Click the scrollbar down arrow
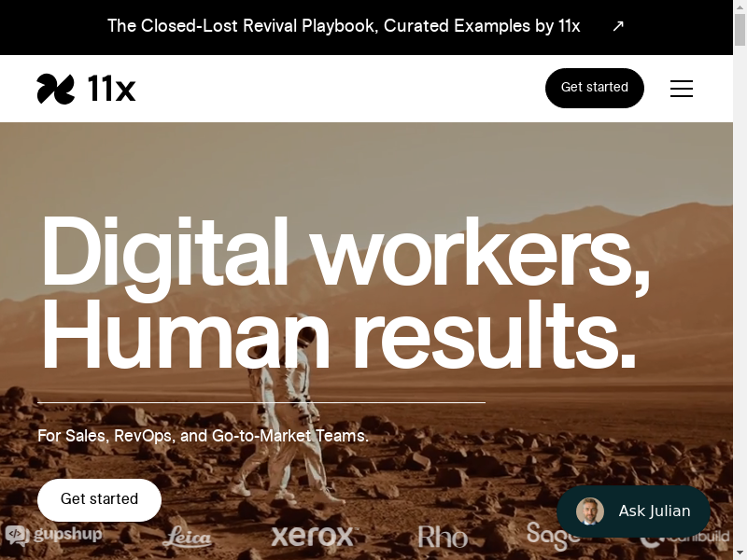 pos(740,554)
